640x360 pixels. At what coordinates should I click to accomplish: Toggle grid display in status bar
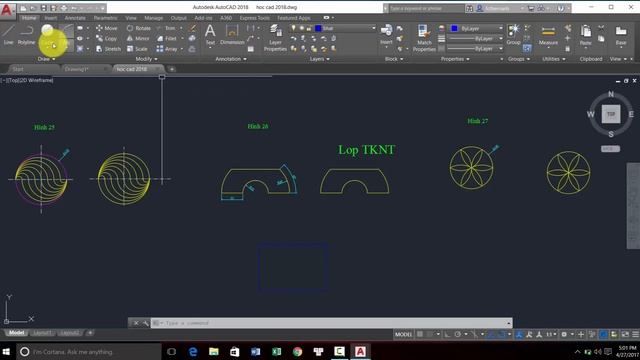click(x=420, y=334)
